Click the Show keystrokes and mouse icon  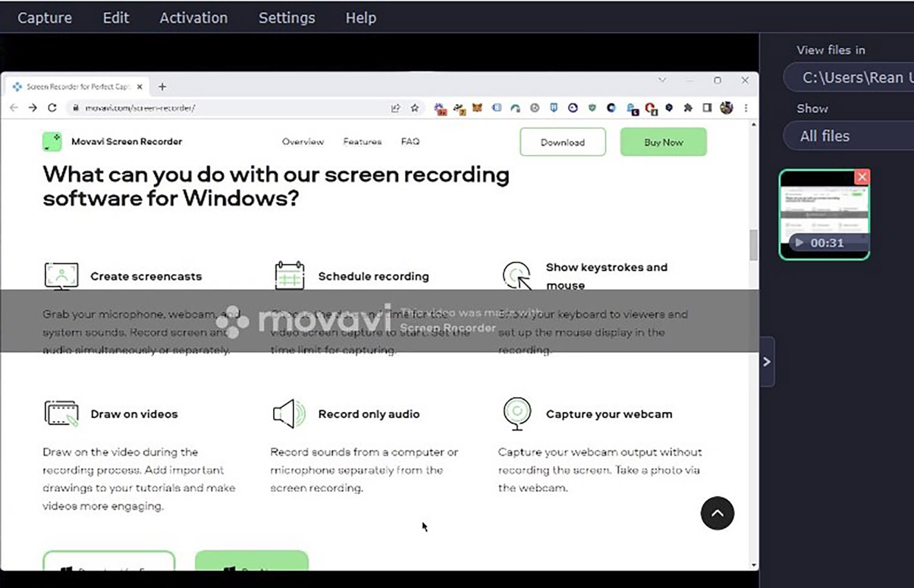coord(517,275)
